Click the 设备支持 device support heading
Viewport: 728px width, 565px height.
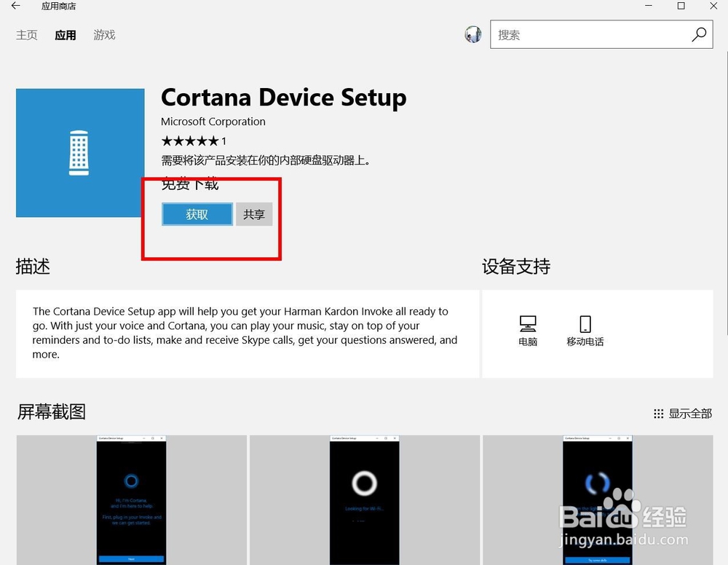(516, 266)
